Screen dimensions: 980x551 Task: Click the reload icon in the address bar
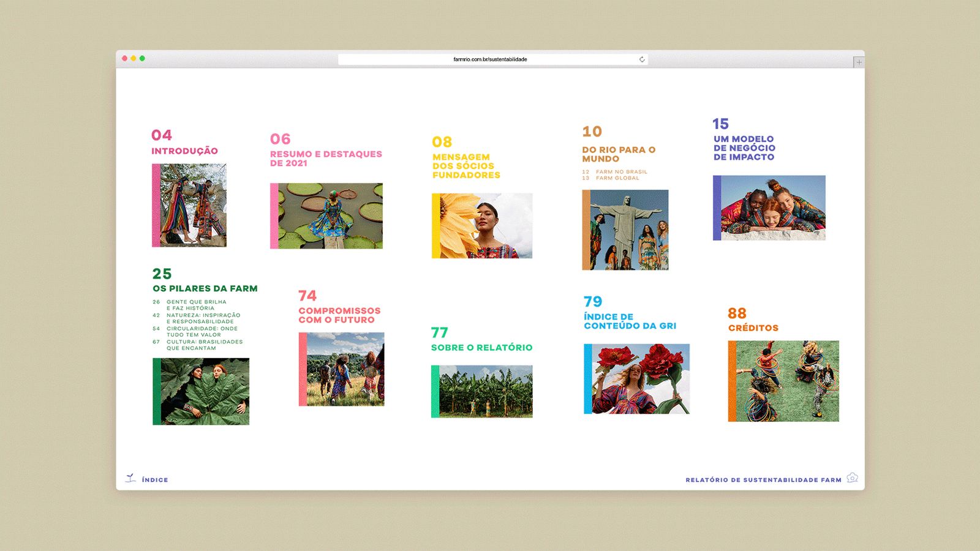642,59
